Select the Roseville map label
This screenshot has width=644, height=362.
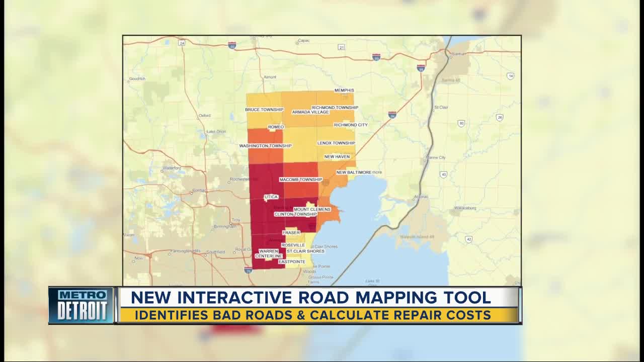(293, 245)
